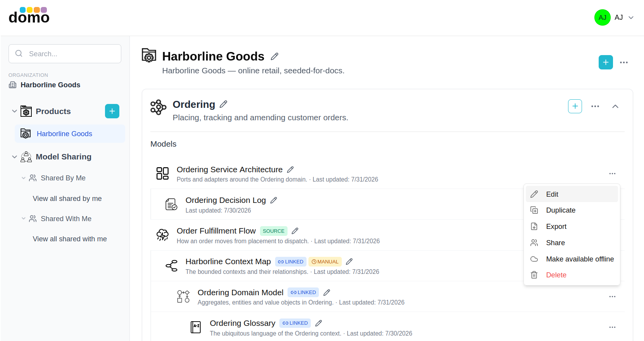Screen dimensions: 644x341
Task: Click the Order Fulfillment Flow cloud icon
Action: click(x=162, y=235)
